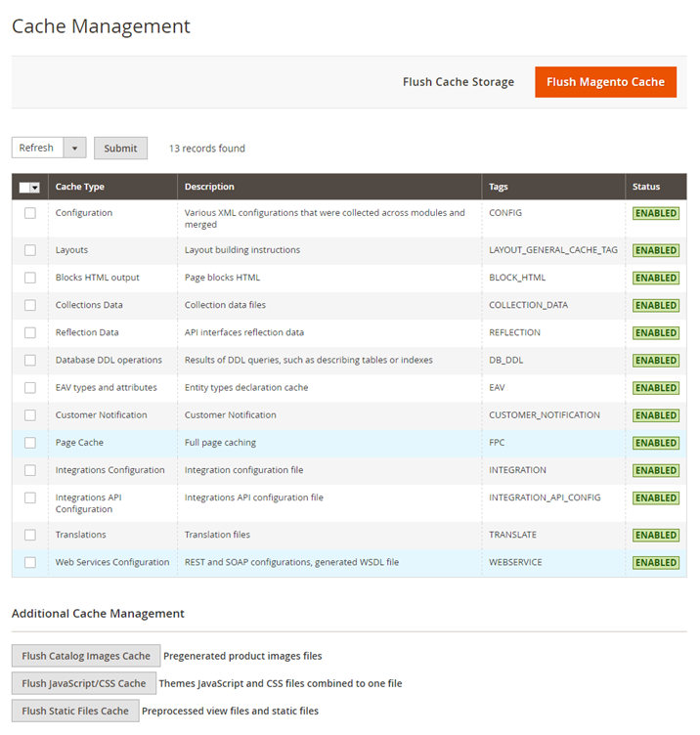Click Flush Cache Storage

point(458,82)
